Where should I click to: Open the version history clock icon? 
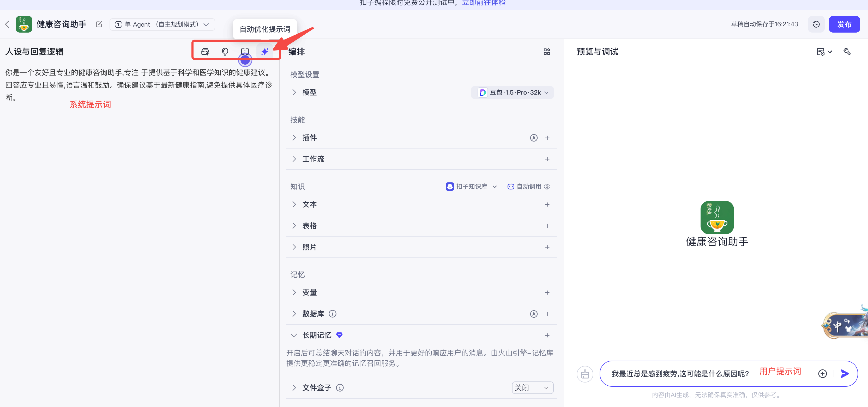816,24
